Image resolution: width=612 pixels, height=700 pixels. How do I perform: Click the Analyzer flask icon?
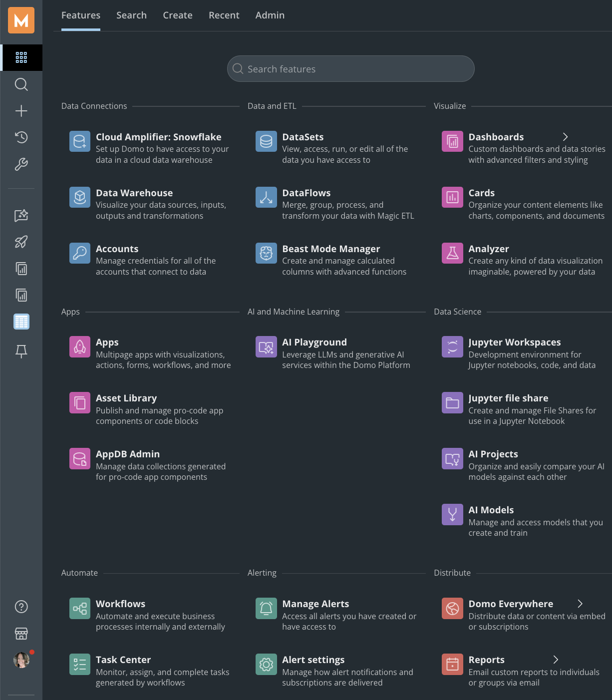point(452,253)
